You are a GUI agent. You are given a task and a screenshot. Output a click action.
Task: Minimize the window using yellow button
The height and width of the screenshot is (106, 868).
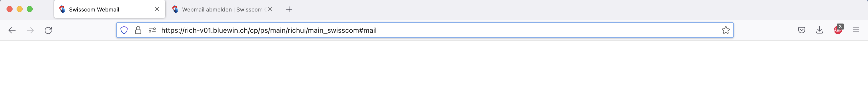(20, 9)
